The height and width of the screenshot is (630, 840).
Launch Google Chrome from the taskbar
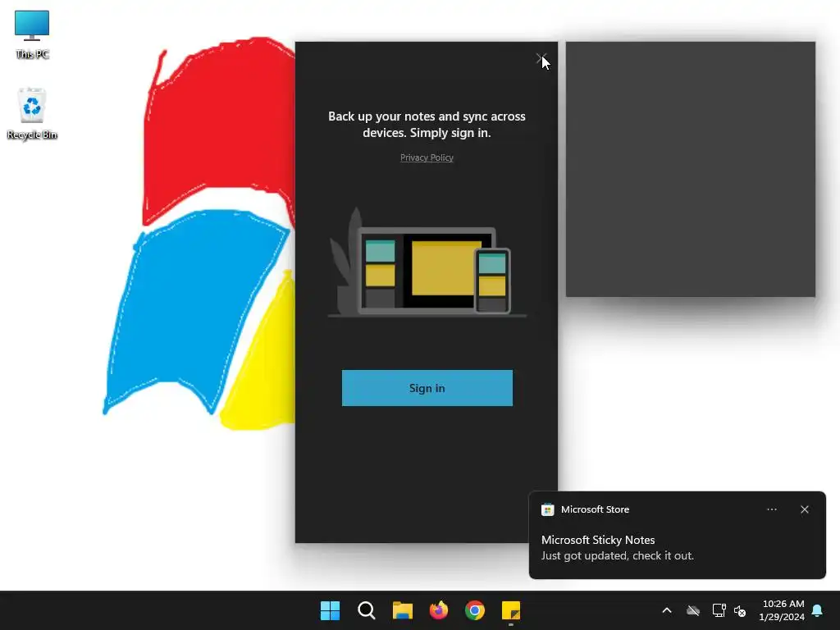475,610
